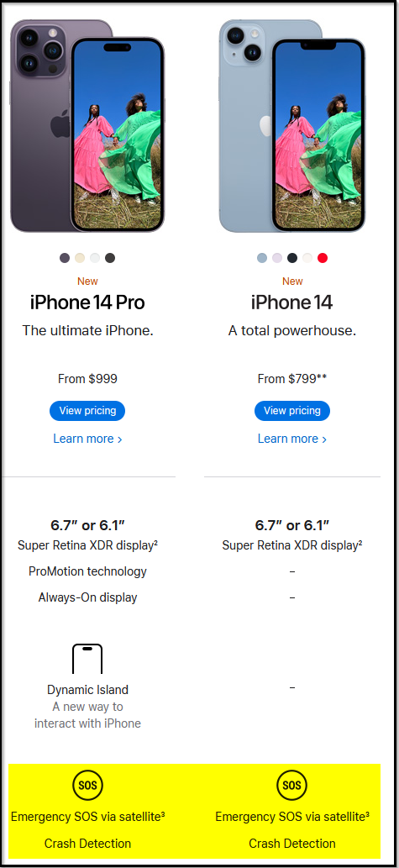This screenshot has width=399, height=868.
Task: Click the iPhone 14 Pro heading
Action: click(x=87, y=302)
